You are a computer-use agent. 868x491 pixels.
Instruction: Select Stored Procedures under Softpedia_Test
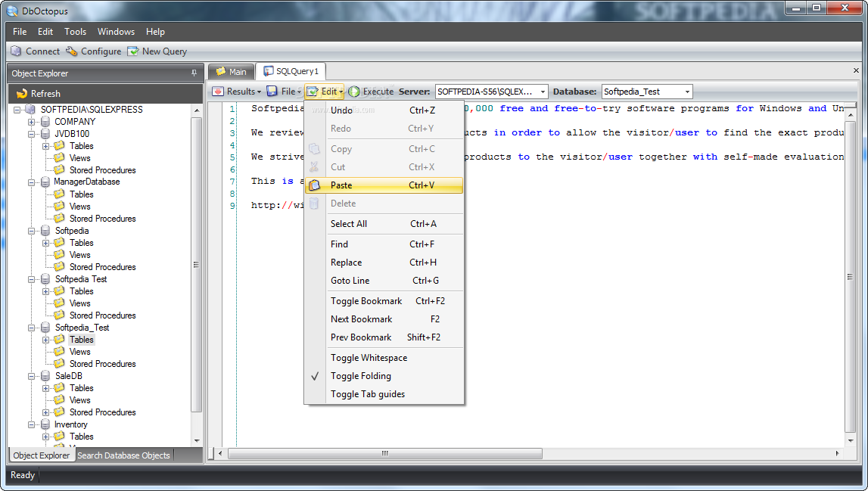click(102, 364)
